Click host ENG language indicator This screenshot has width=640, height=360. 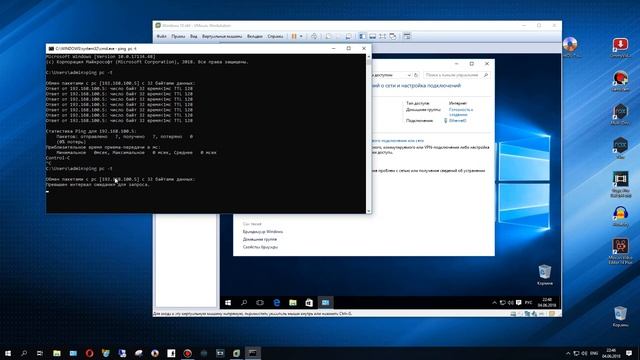(594, 353)
